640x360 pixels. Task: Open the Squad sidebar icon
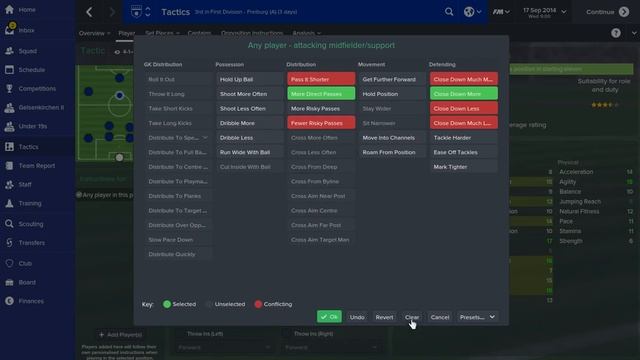9,51
